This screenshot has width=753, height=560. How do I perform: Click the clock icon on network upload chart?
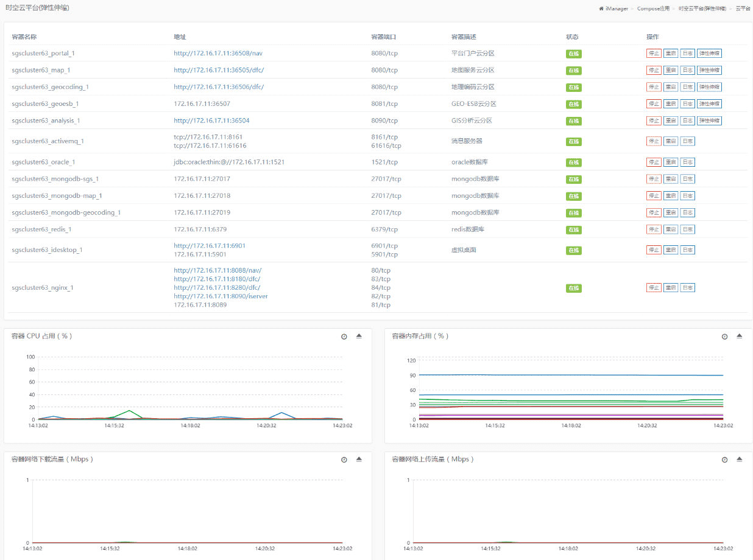point(724,460)
